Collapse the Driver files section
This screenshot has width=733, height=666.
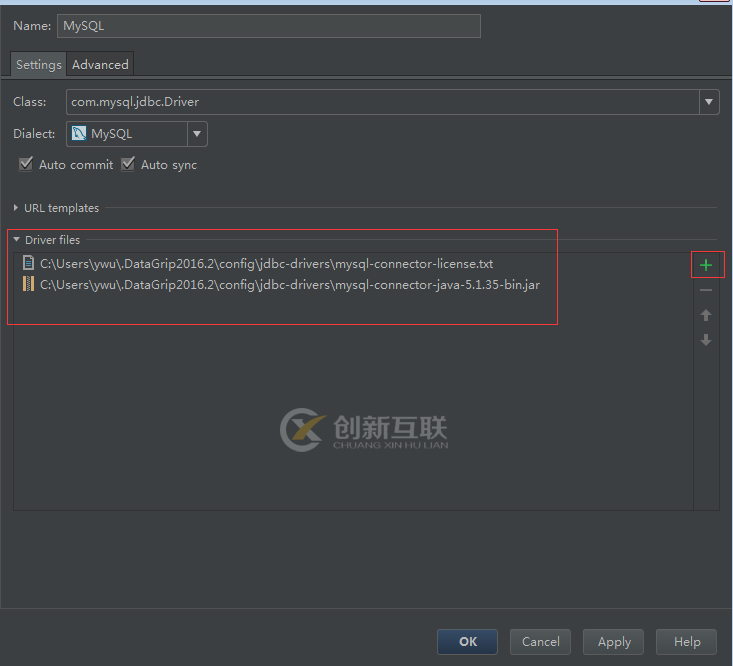16,239
